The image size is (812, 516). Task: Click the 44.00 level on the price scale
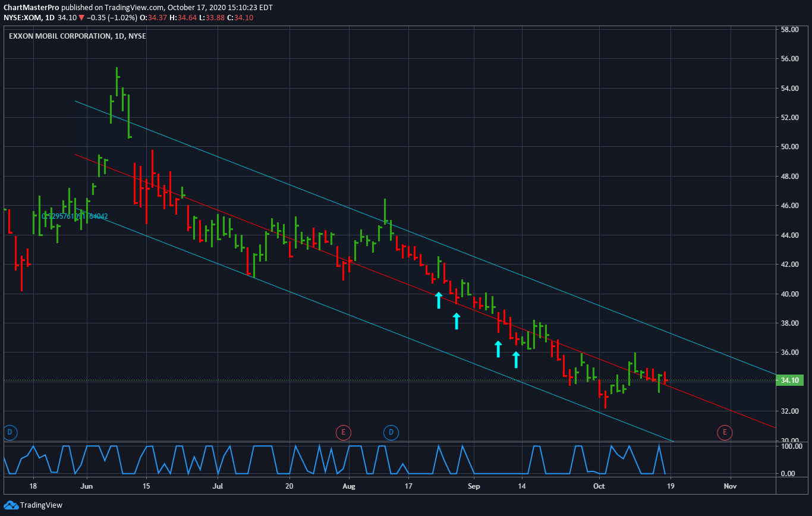tap(791, 234)
